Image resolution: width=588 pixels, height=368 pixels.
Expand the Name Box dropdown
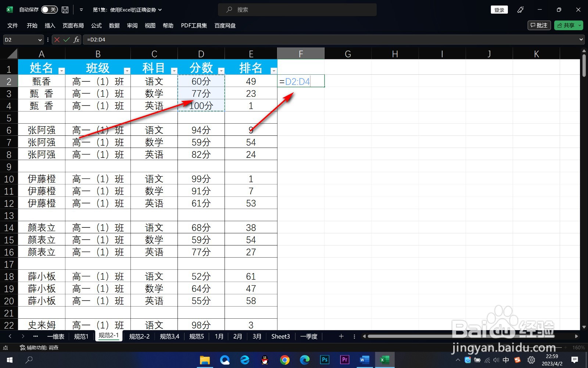40,40
